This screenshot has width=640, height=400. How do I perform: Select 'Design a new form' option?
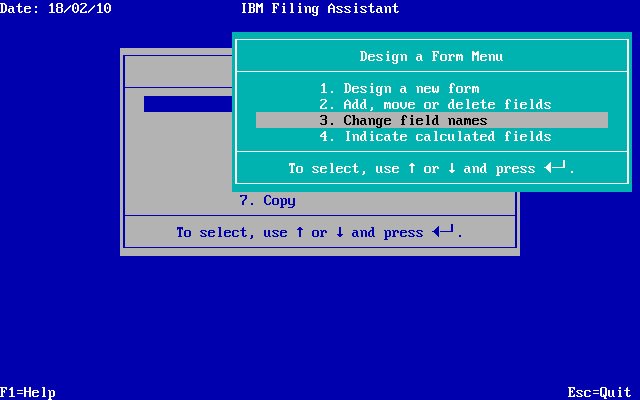pyautogui.click(x=400, y=89)
